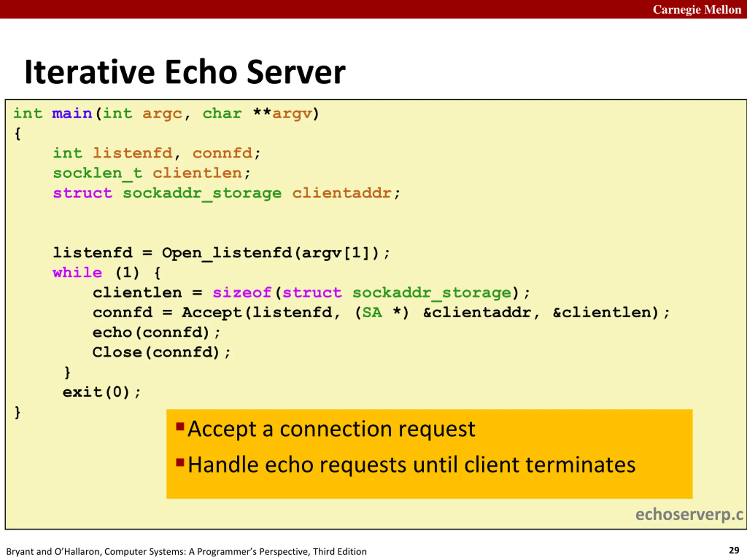Click the 'connfd = Accept(listenfd, ...' line
This screenshot has height=560, width=747.
click(x=381, y=313)
